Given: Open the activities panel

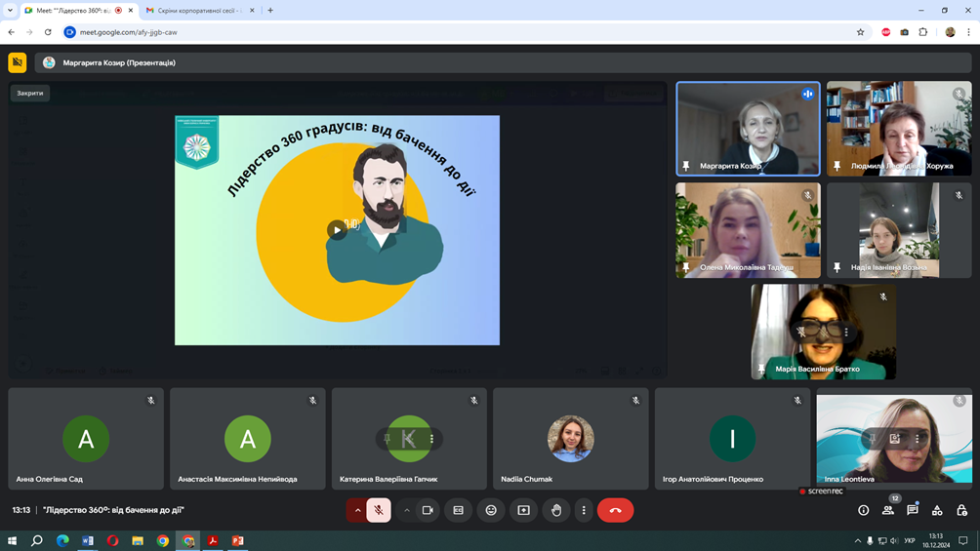Looking at the screenshot, I should pyautogui.click(x=937, y=510).
